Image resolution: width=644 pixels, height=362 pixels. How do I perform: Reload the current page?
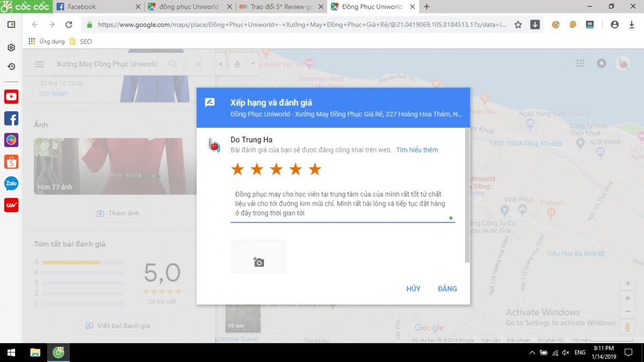tap(69, 25)
